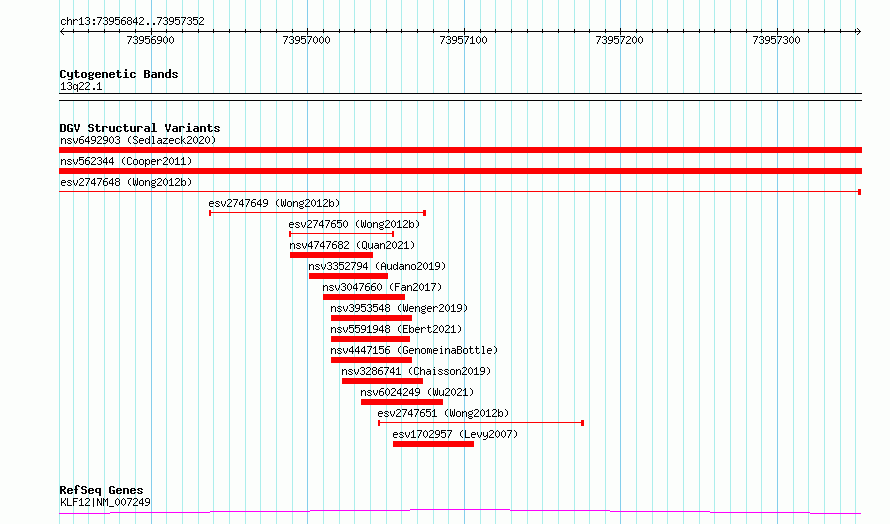The height and width of the screenshot is (524, 890).
Task: Open the nsv3352794 (Audano2019) variant
Action: tap(377, 266)
